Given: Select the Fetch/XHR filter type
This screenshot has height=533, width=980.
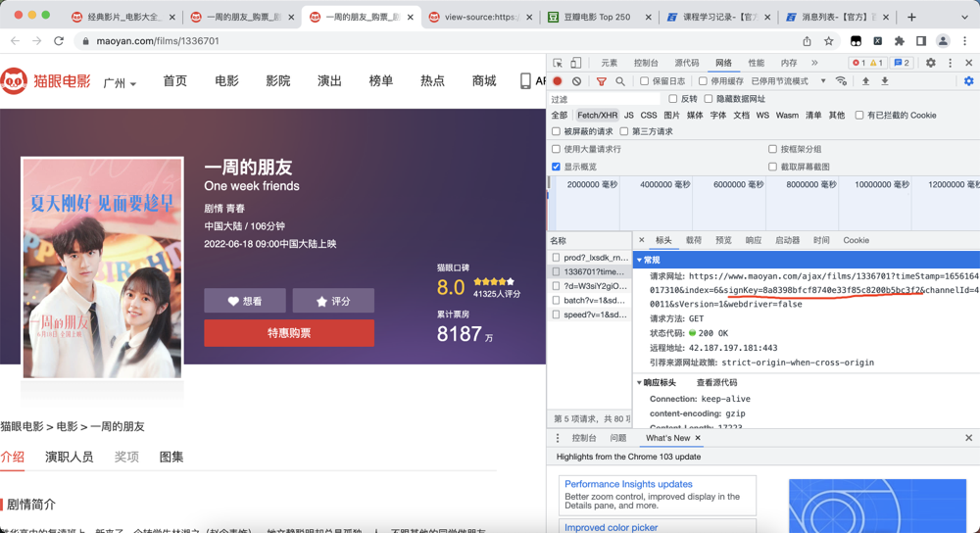Looking at the screenshot, I should tap(597, 115).
